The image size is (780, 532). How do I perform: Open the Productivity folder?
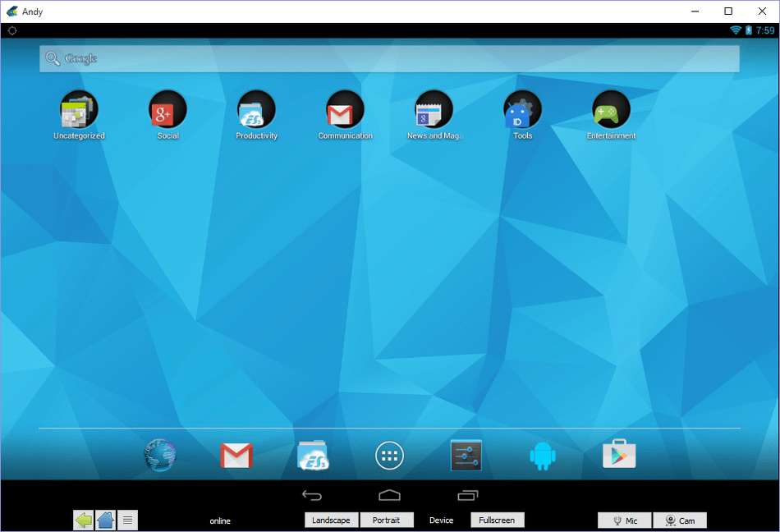click(256, 110)
